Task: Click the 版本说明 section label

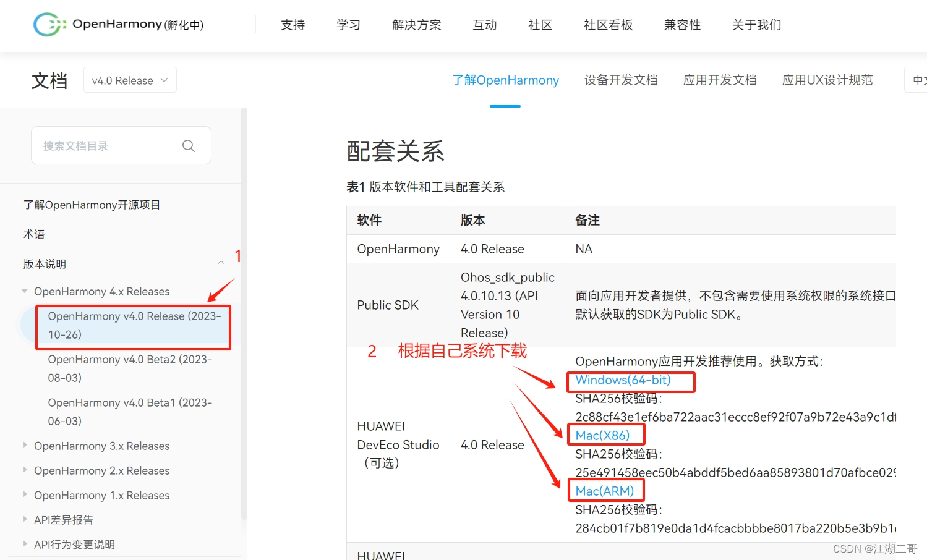Action: coord(45,264)
